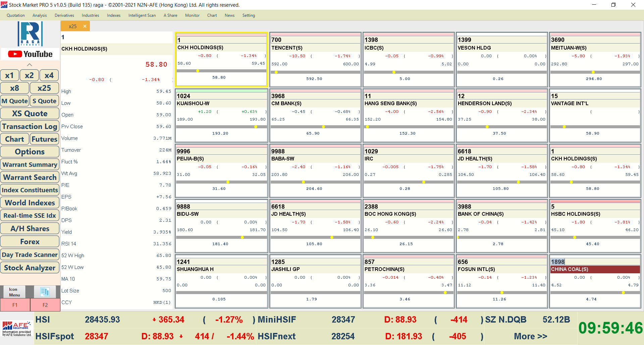Click the Raga Finance logo
This screenshot has height=345, width=644.
pyautogui.click(x=30, y=34)
